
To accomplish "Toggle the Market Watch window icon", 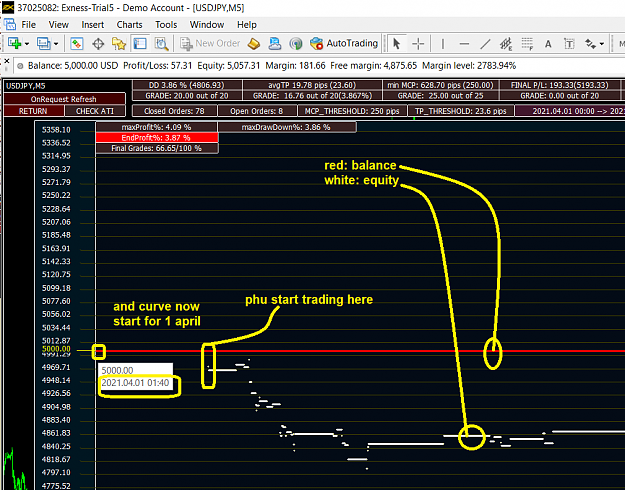I will [76, 43].
